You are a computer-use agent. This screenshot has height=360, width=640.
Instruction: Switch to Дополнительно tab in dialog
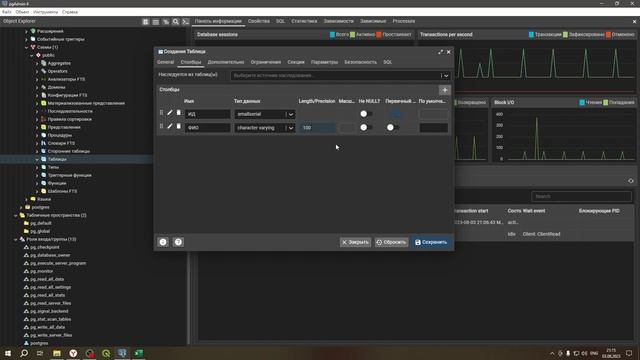226,62
